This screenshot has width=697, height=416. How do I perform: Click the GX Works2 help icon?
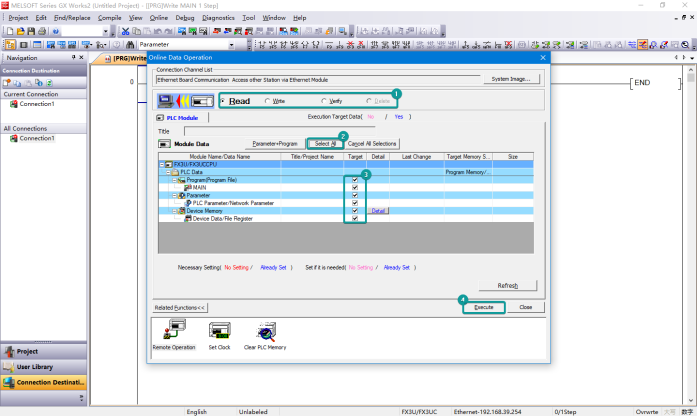56,32
